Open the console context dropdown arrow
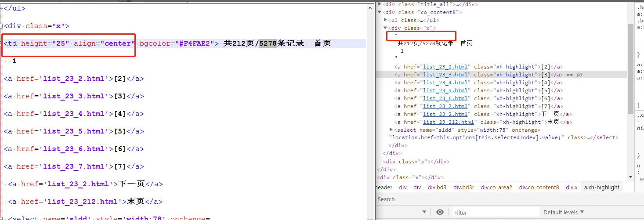 tap(424, 212)
